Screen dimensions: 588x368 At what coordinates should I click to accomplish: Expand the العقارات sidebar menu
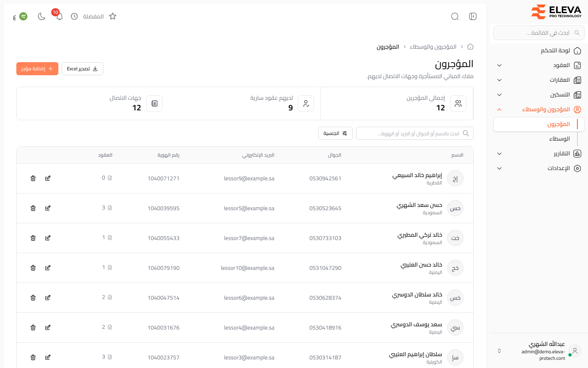pos(539,80)
